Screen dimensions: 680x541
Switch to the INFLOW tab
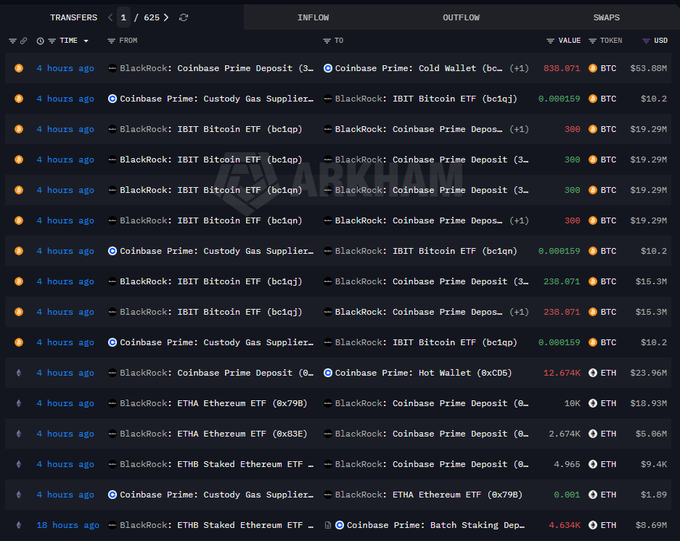click(313, 17)
